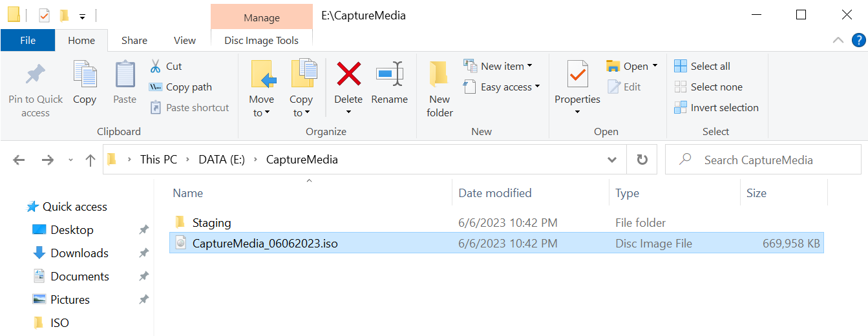Open the File menu tab
The width and height of the screenshot is (868, 336).
[28, 40]
